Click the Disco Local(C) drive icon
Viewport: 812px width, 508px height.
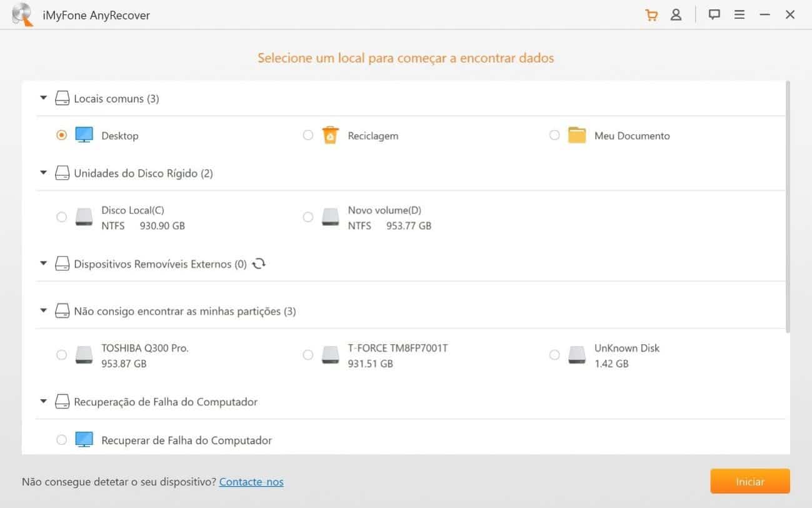pos(84,217)
